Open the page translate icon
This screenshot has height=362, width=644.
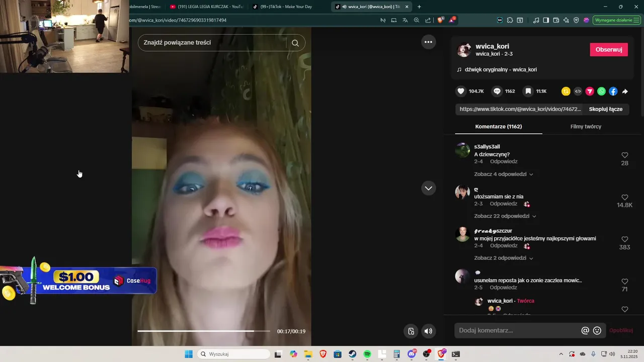[x=405, y=20]
